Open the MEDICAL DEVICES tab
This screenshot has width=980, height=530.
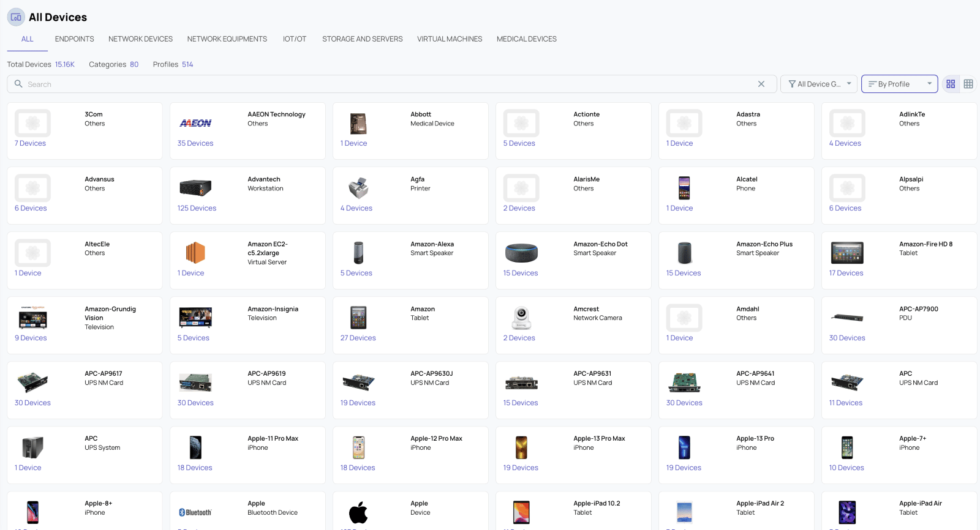click(527, 39)
